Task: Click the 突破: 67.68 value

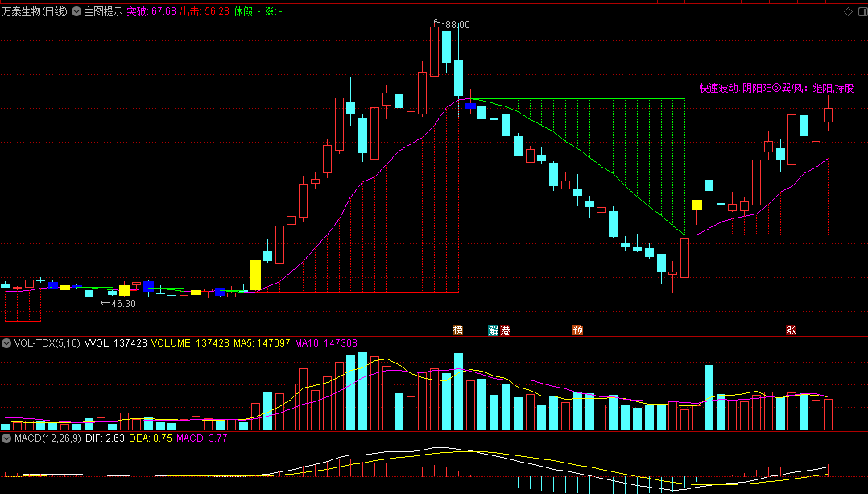Action: pos(151,11)
